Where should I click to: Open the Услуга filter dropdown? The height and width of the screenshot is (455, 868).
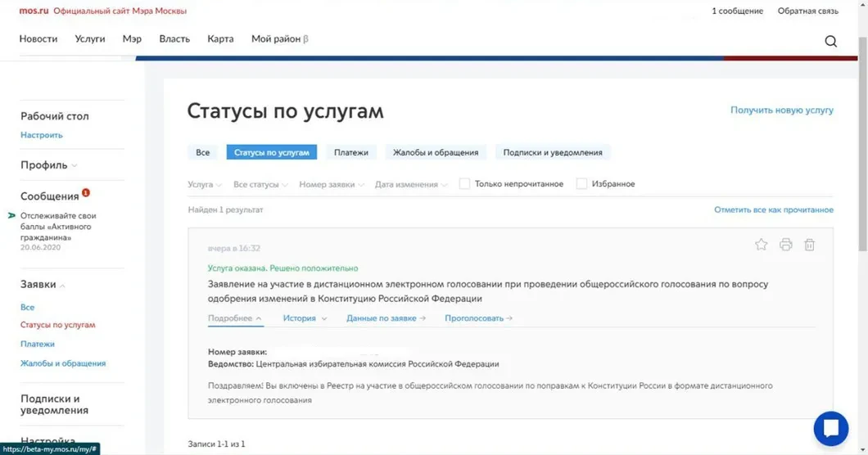point(205,185)
